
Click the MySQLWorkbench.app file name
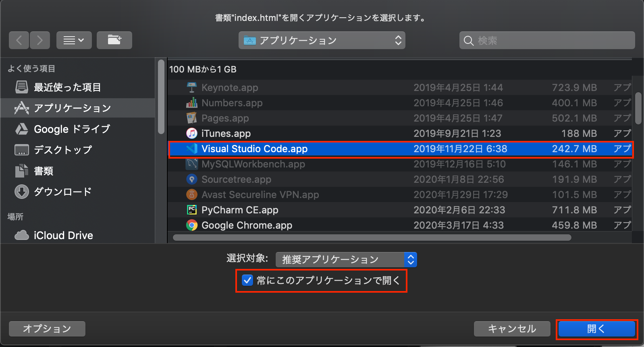pyautogui.click(x=253, y=164)
